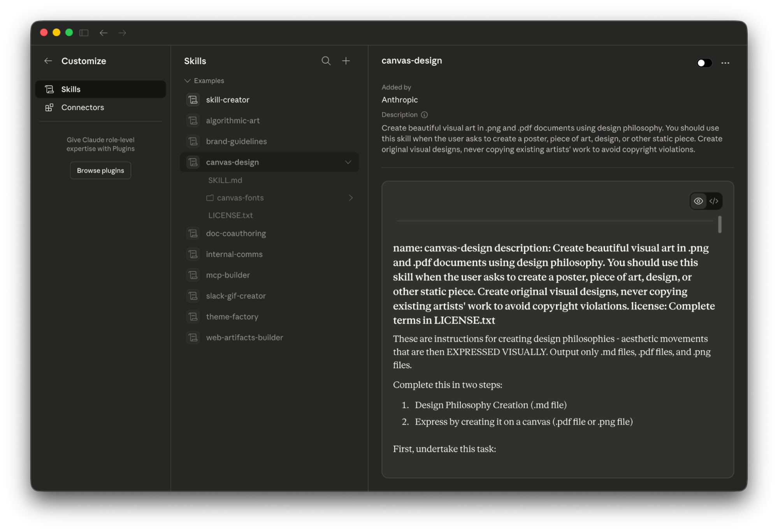Select the skill-creator skill
This screenshot has height=532, width=778.
pyautogui.click(x=228, y=100)
